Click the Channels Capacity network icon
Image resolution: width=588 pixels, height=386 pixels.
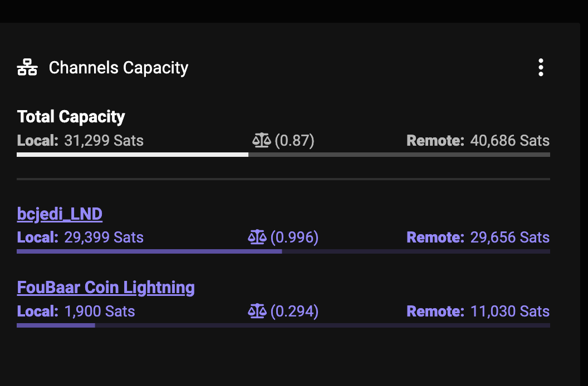27,67
